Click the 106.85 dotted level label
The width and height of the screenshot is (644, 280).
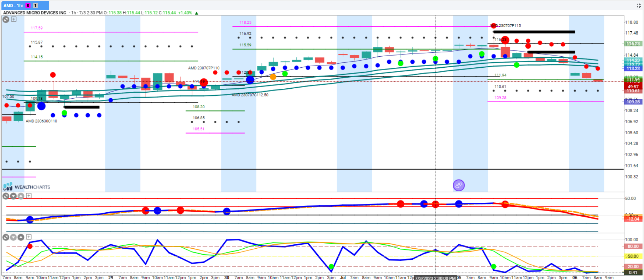(x=199, y=118)
